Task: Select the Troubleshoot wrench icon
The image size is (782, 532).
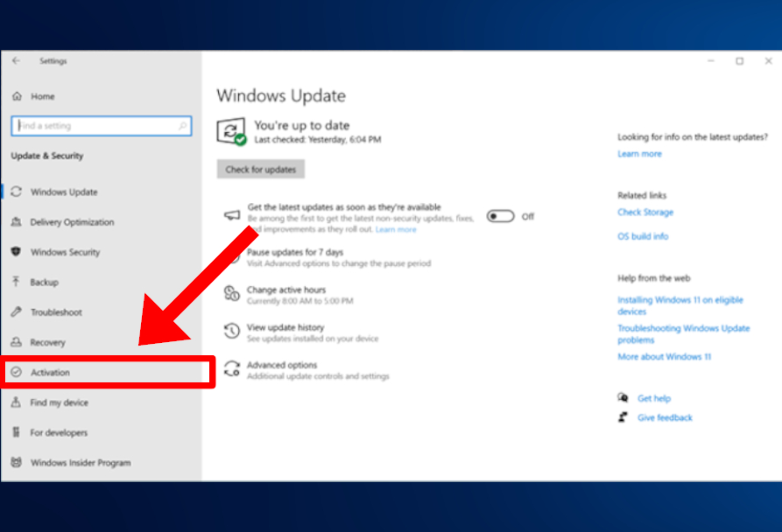Action: coord(16,312)
